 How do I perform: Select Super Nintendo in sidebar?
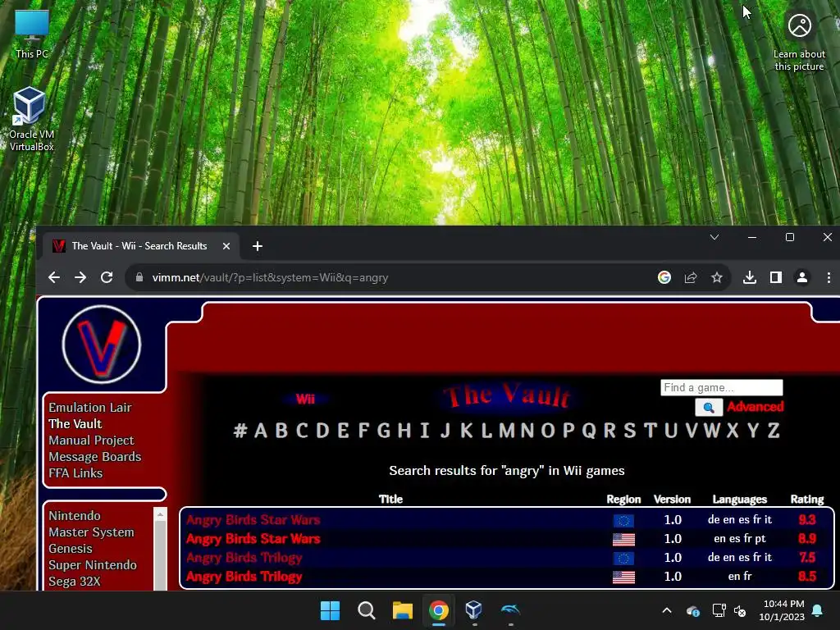[x=93, y=564]
